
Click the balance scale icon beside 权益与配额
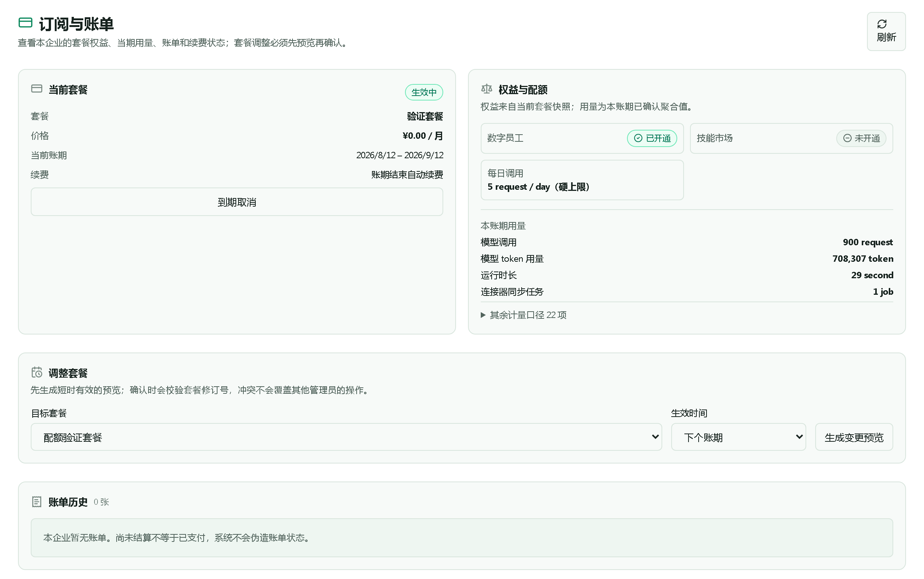tap(486, 89)
